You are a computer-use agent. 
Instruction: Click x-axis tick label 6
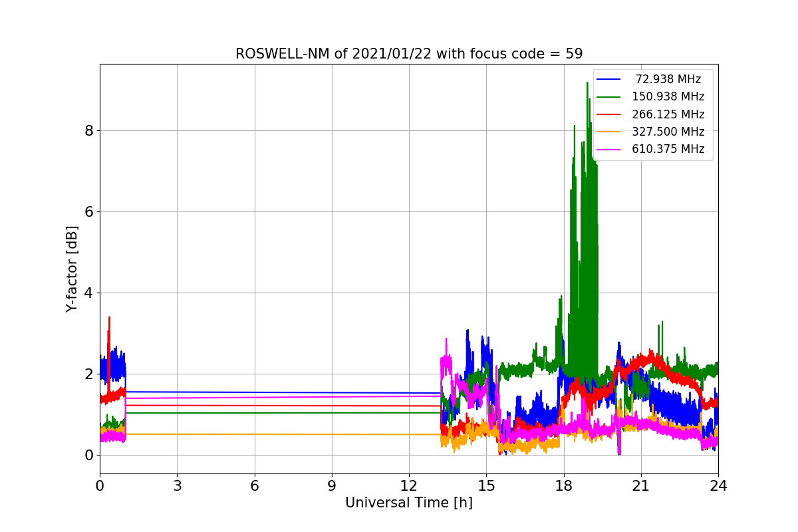click(254, 486)
